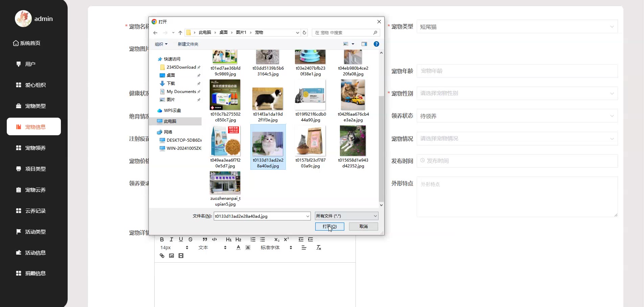Open the 组织 menu in file dialog
The height and width of the screenshot is (307, 644).
(x=161, y=44)
